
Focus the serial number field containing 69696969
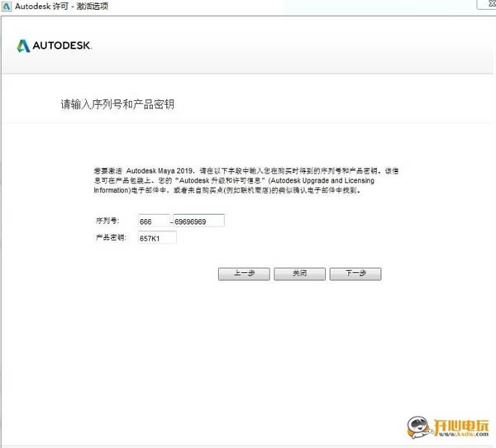click(x=199, y=221)
